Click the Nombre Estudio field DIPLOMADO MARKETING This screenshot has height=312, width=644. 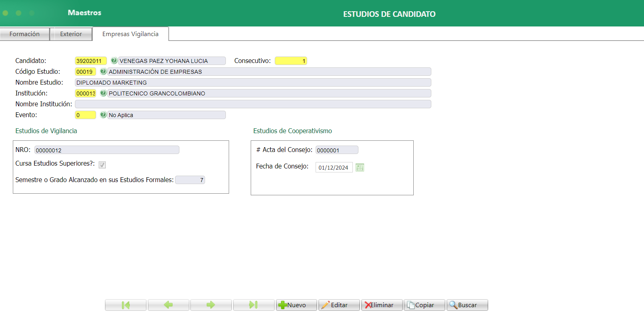(x=253, y=83)
